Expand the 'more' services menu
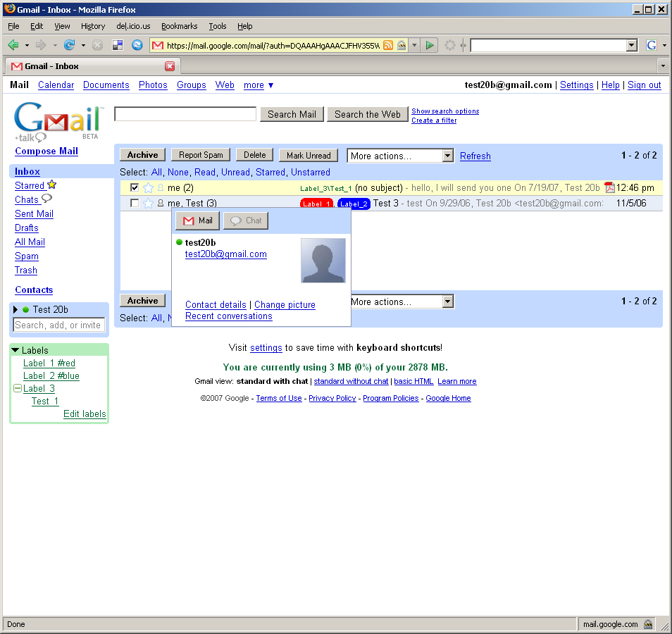The width and height of the screenshot is (672, 634). coord(259,85)
